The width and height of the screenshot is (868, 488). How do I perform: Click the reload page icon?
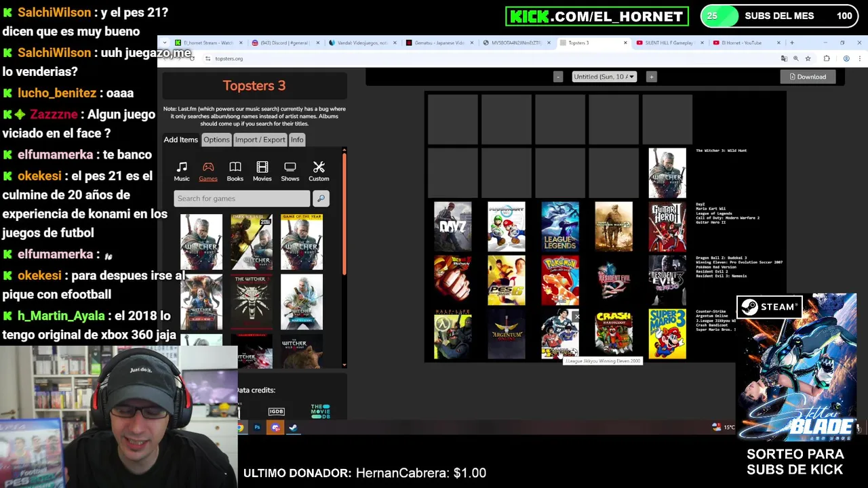click(x=192, y=59)
